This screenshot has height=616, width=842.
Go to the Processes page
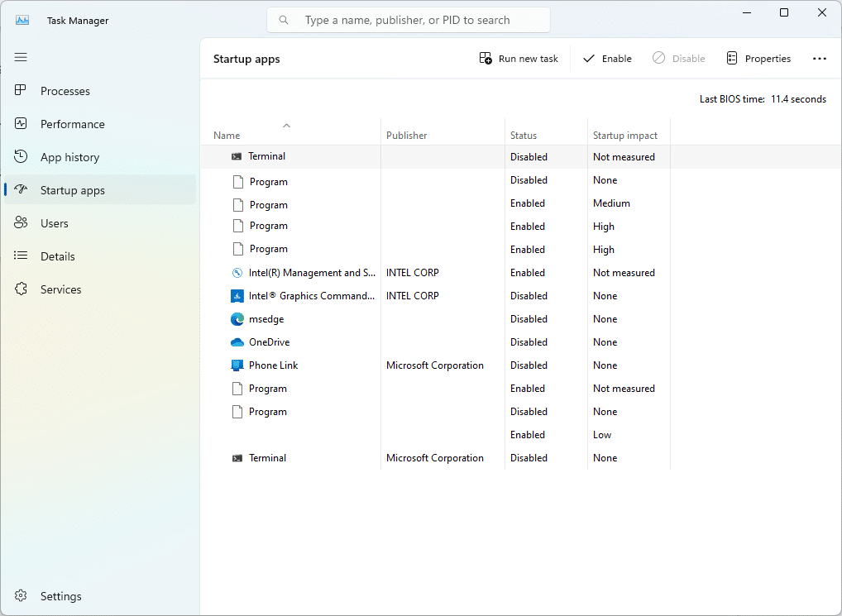100,91
